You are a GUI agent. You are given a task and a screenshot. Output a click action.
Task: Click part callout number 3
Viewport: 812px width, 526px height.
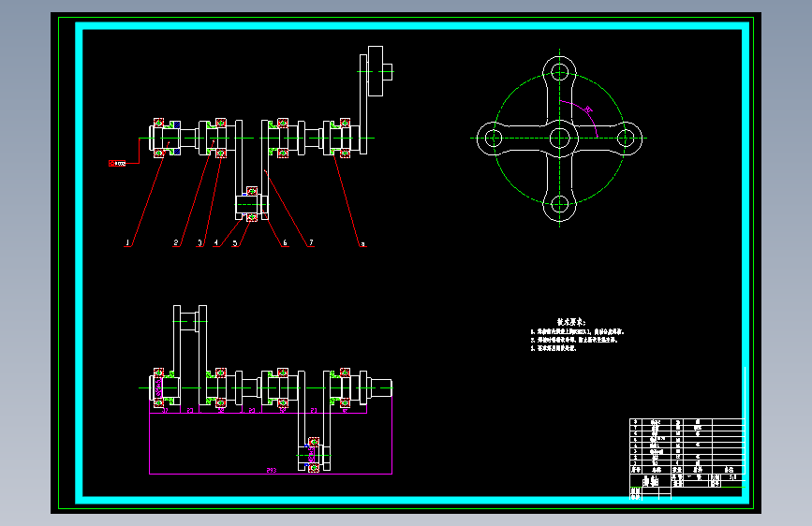[199, 242]
